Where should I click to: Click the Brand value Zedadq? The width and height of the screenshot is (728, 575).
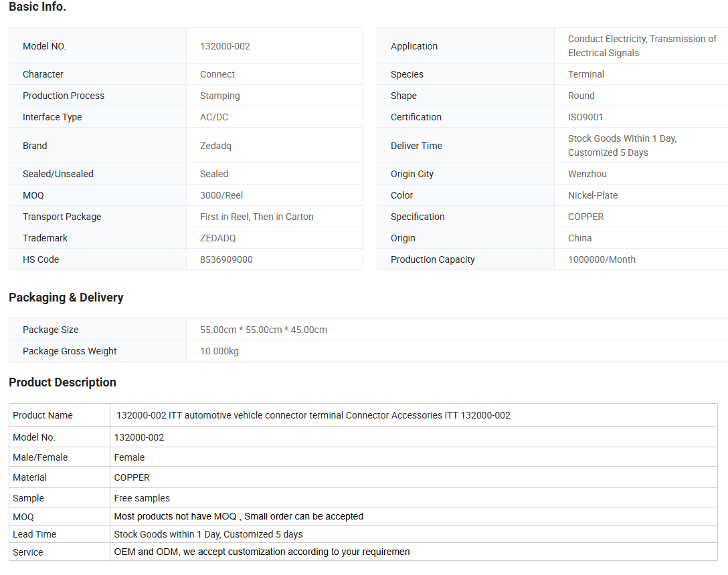215,146
